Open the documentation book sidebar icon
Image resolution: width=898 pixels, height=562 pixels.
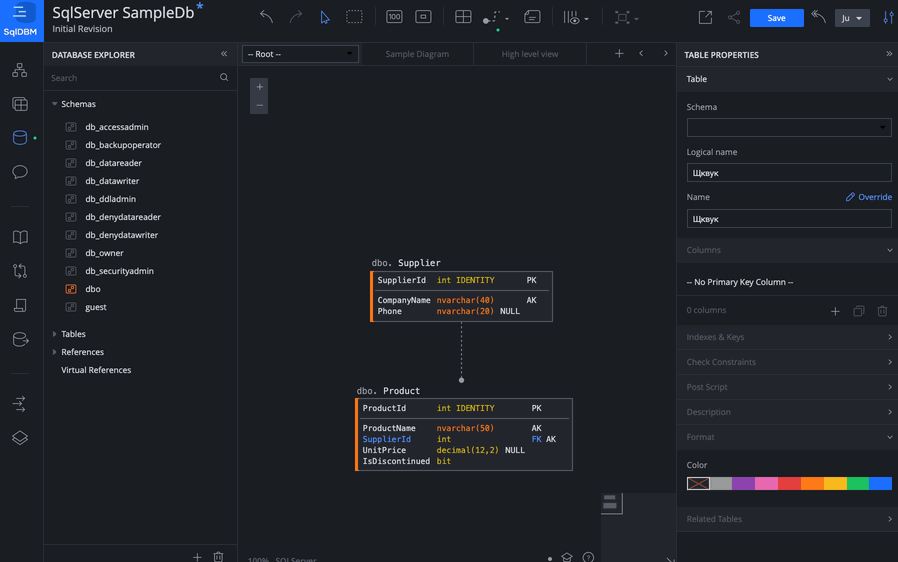click(x=19, y=237)
